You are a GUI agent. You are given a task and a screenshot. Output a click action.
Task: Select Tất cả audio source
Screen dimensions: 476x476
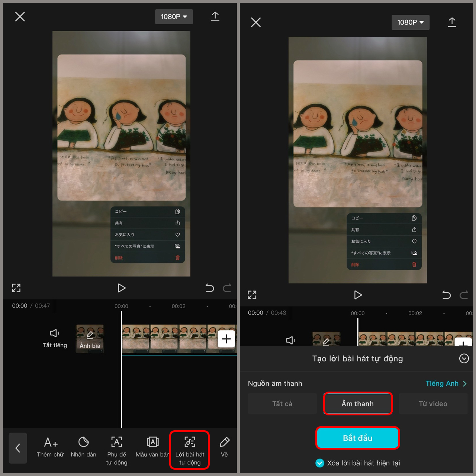tap(282, 403)
